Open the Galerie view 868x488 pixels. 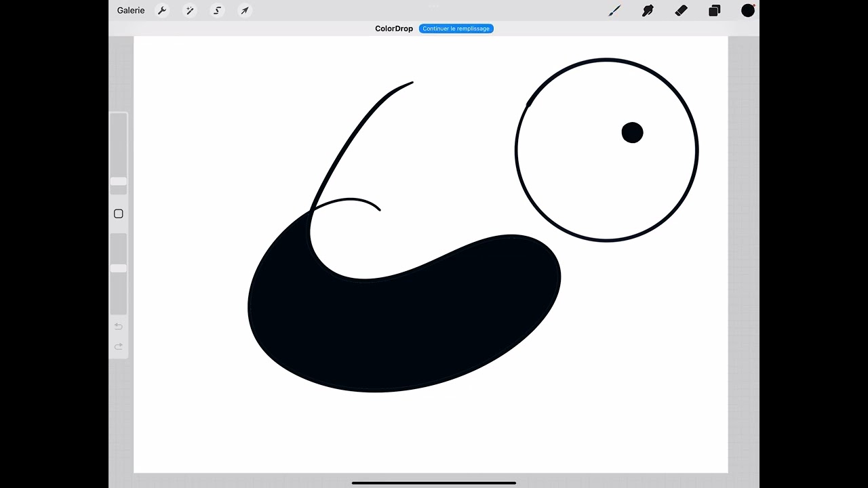tap(131, 10)
